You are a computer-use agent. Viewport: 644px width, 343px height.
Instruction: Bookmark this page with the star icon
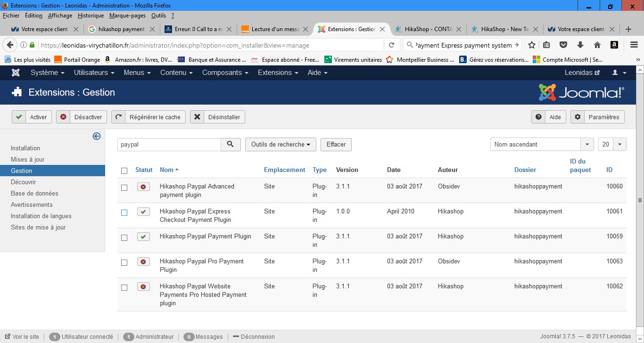click(x=532, y=45)
